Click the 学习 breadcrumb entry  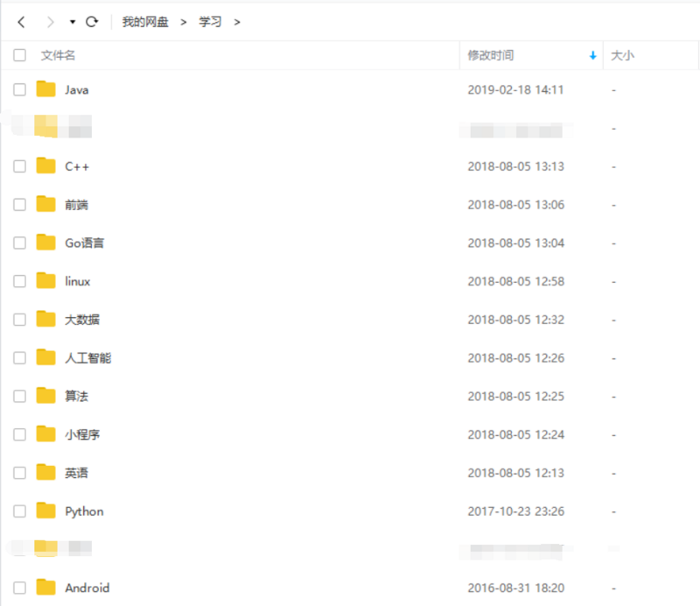(210, 22)
